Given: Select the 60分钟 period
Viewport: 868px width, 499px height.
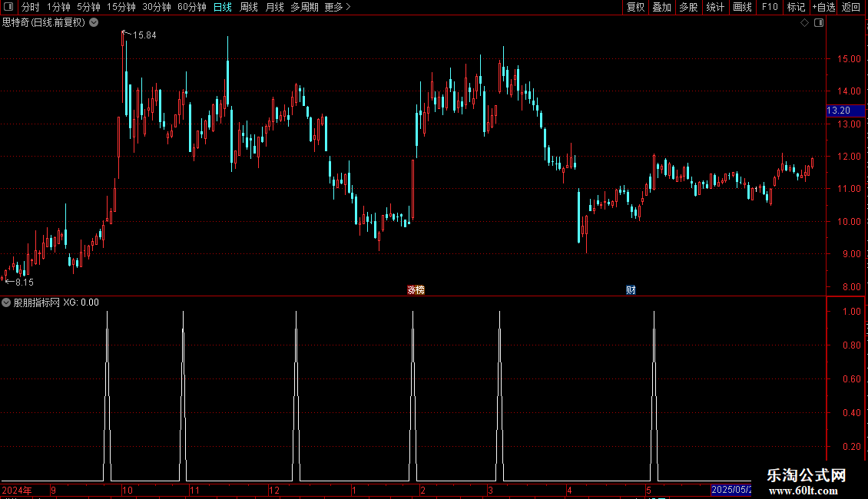Looking at the screenshot, I should (x=192, y=7).
